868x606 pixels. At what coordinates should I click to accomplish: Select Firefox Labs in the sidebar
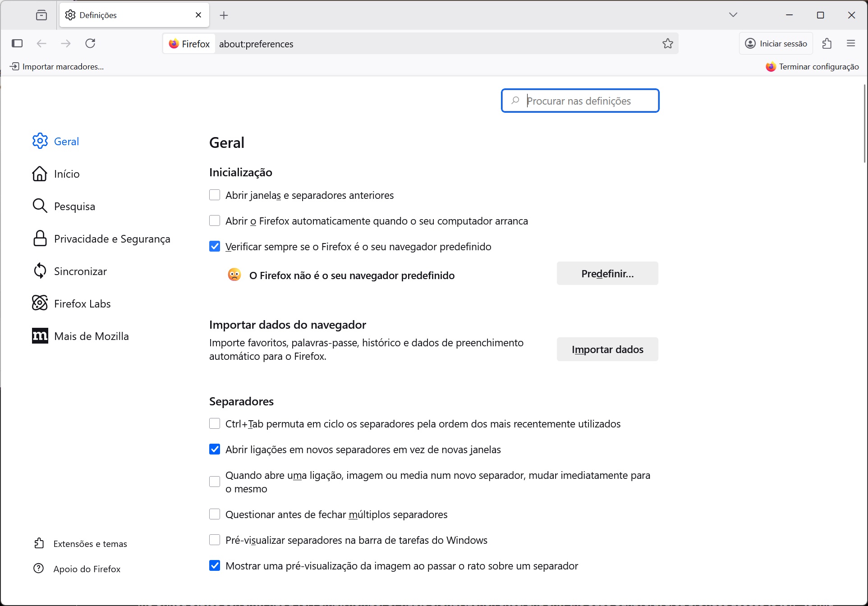point(82,303)
